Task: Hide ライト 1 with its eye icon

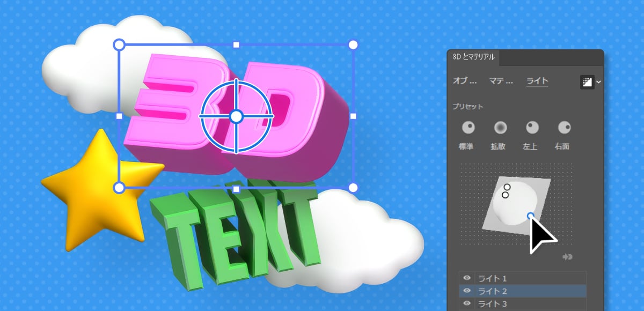Action: tap(467, 278)
